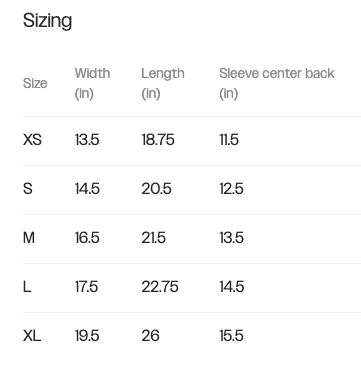Click the Sizing heading
This screenshot has width=361, height=368.
(47, 21)
